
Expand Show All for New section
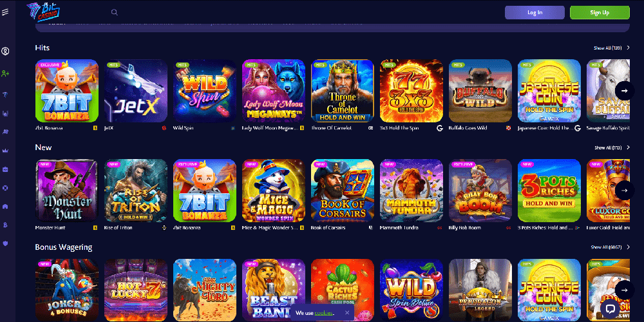pos(612,147)
